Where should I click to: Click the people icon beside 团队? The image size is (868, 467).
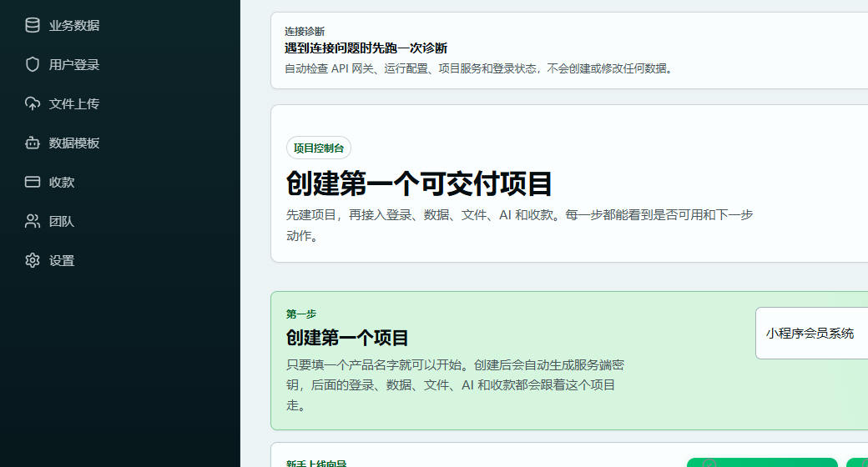pos(32,221)
